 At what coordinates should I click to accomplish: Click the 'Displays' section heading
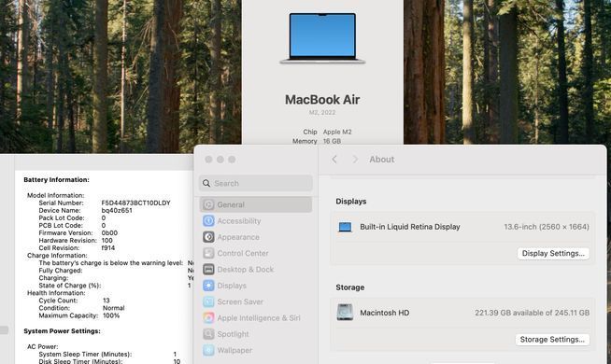coord(351,202)
